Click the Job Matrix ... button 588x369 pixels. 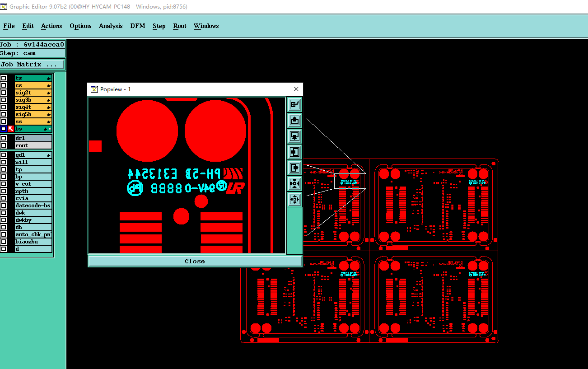tap(33, 65)
